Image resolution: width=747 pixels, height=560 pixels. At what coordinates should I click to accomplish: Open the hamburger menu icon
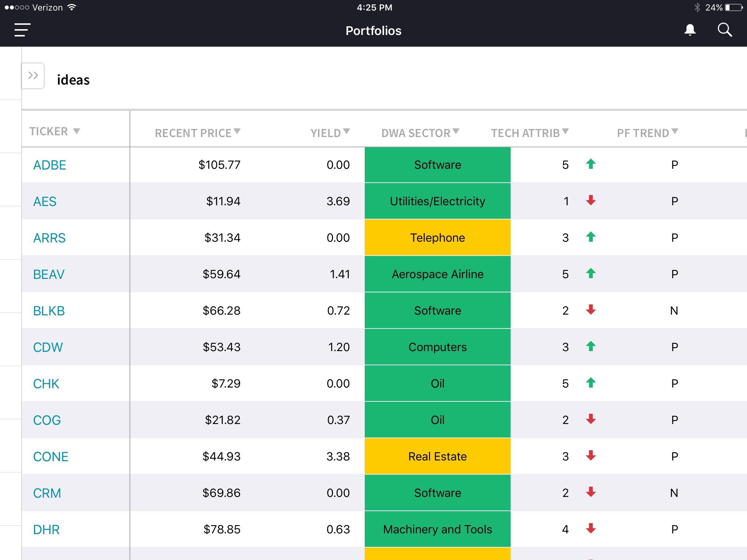pos(22,30)
